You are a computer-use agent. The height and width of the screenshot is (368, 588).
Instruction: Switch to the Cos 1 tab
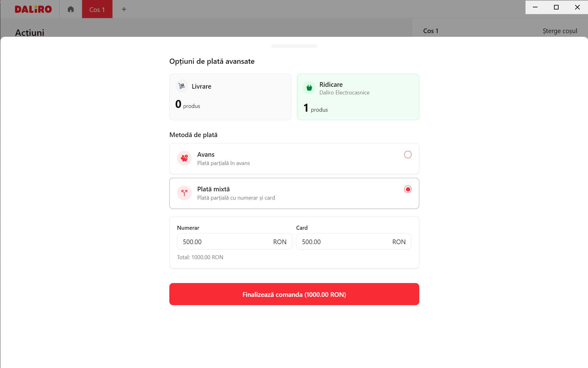[97, 10]
